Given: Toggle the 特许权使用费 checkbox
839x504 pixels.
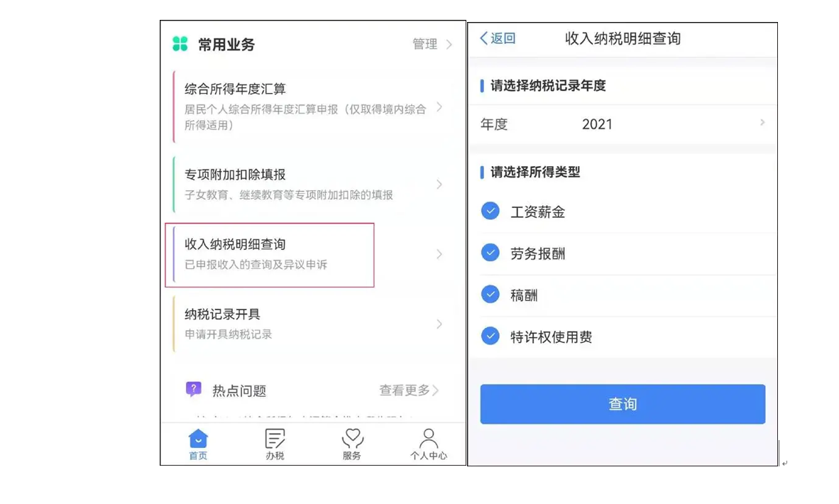Looking at the screenshot, I should pos(490,336).
